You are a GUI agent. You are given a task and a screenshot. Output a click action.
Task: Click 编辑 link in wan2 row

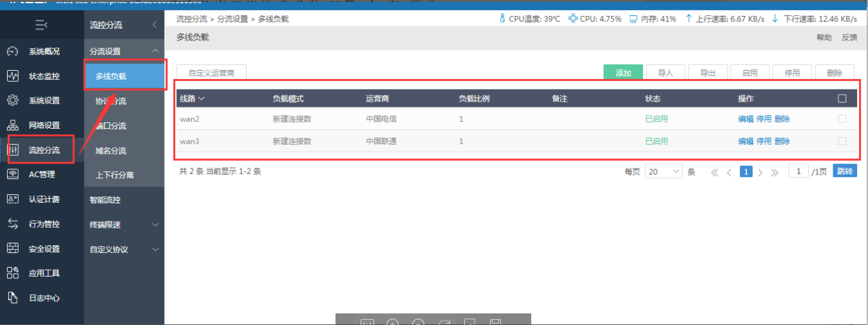746,119
